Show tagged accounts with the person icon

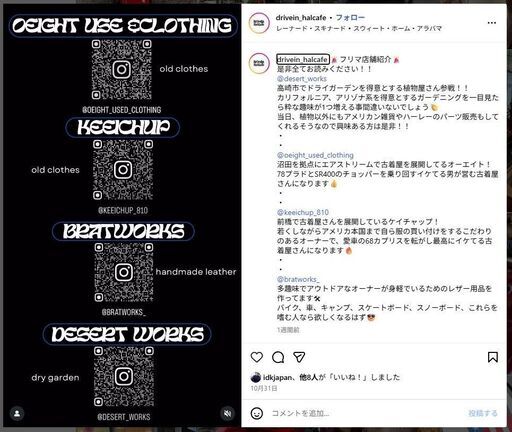pyautogui.click(x=17, y=414)
